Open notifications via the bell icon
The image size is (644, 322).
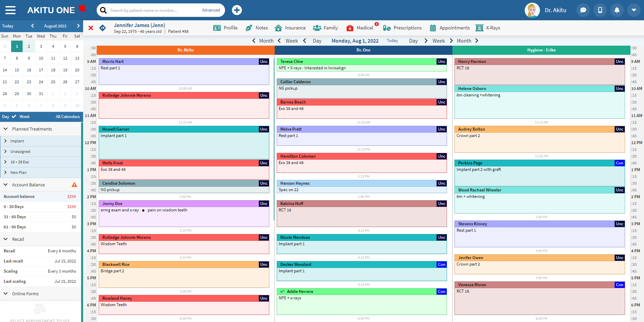tap(617, 10)
